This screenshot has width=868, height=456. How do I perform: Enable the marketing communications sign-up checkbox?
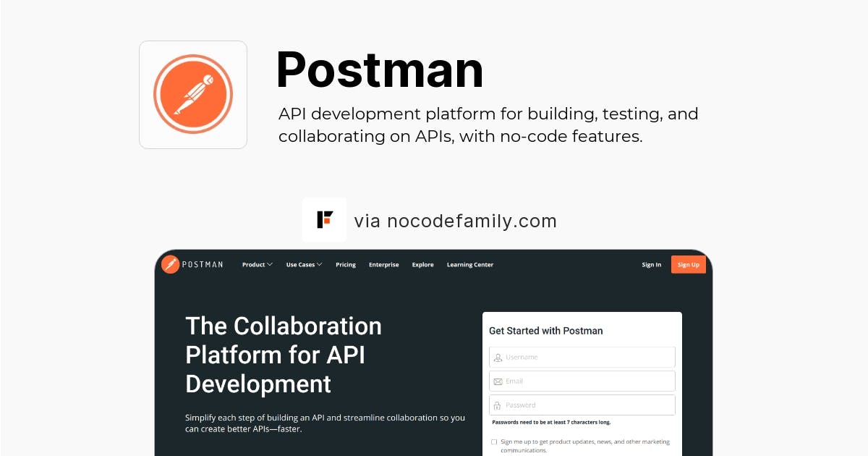[494, 442]
